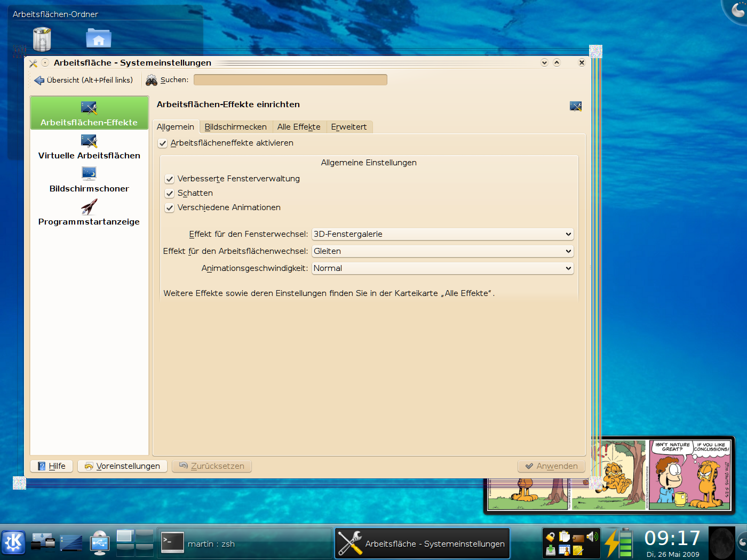Screen dimensions: 747x560
Task: Click the Voreinstellungen button
Action: 122,466
